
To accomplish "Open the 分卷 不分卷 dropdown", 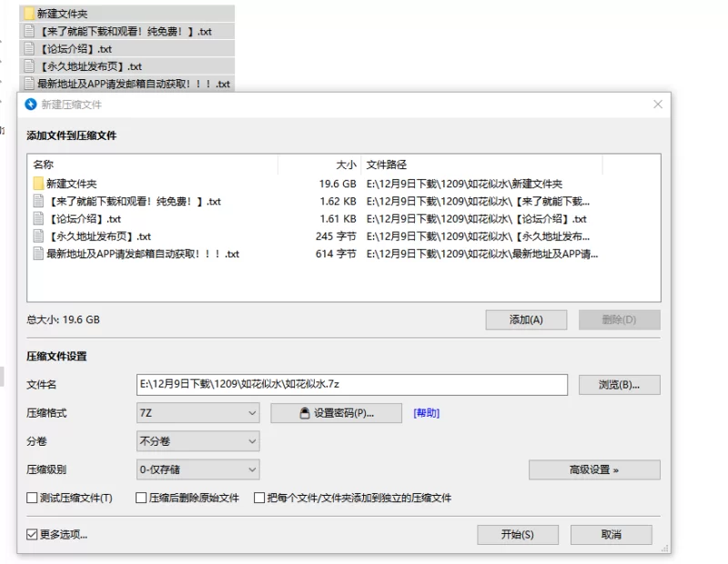I will [x=197, y=441].
